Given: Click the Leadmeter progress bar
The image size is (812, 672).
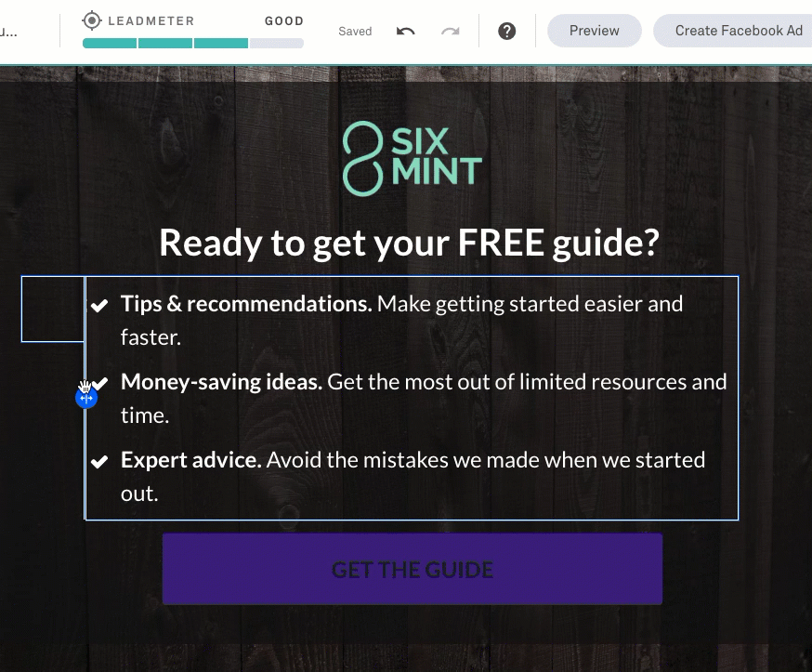Looking at the screenshot, I should point(193,44).
